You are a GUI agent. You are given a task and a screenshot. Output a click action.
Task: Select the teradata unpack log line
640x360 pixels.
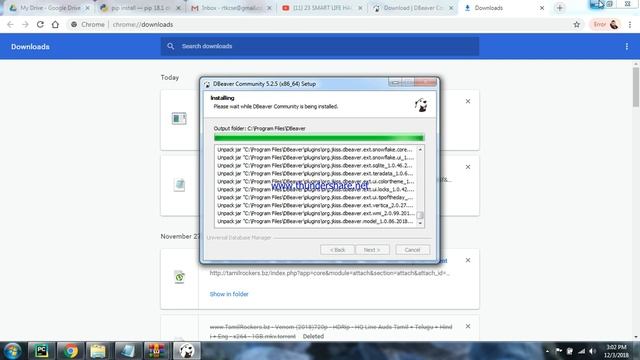click(315, 173)
